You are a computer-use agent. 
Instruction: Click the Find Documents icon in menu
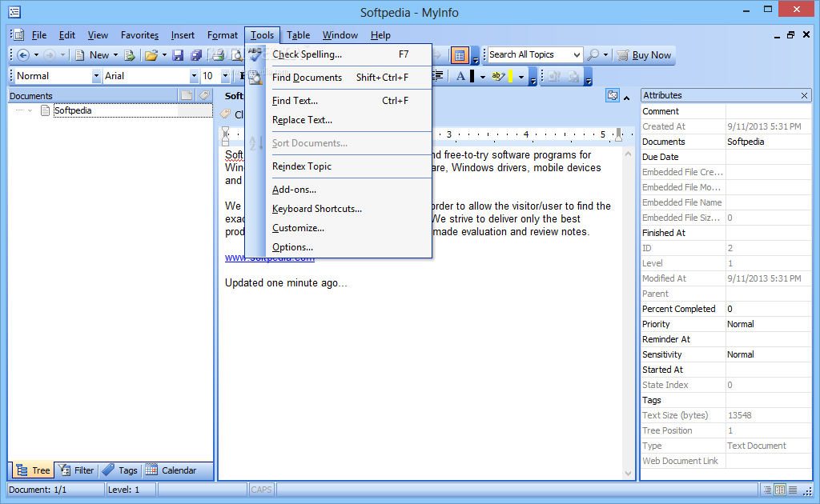(x=255, y=78)
